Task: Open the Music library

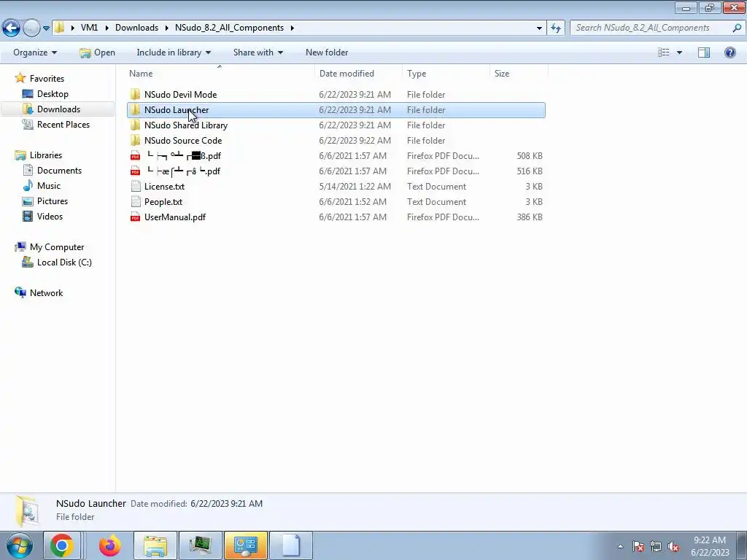Action: point(49,186)
